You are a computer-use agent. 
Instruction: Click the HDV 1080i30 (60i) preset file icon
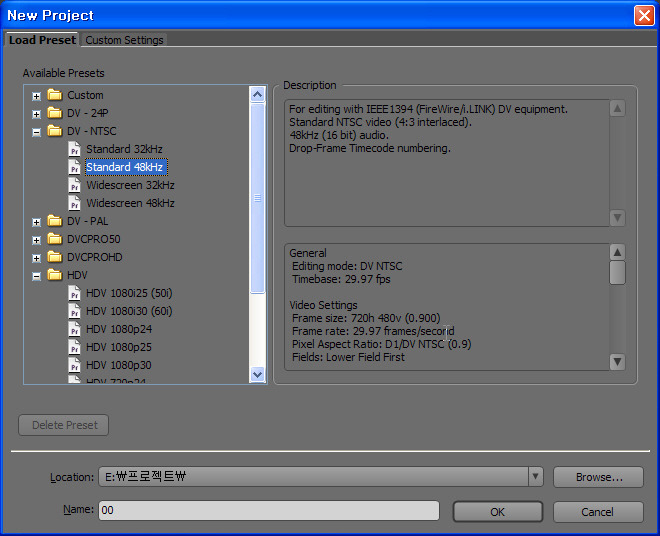pos(75,311)
